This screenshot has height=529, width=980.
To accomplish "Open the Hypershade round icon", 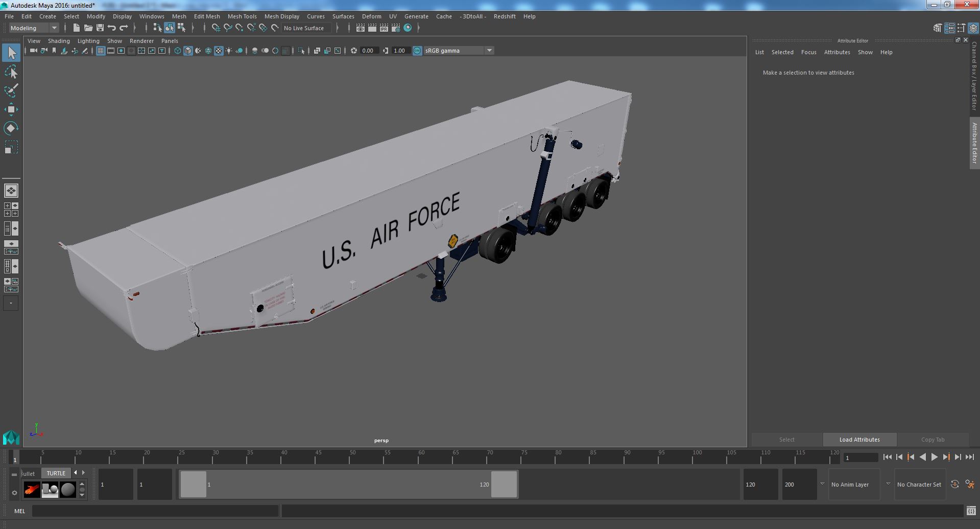I will point(408,28).
